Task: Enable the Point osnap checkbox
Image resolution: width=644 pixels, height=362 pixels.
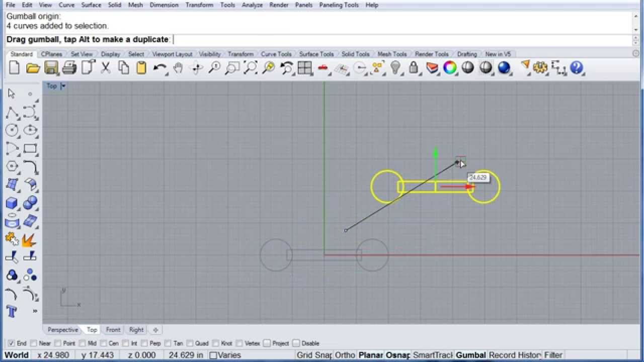Action: [58, 343]
